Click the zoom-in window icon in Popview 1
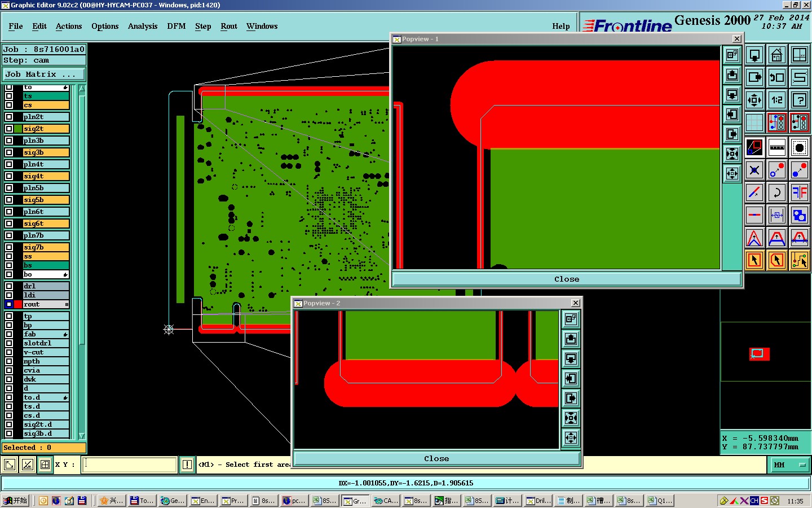Viewport: 812px width, 508px height. (732, 55)
